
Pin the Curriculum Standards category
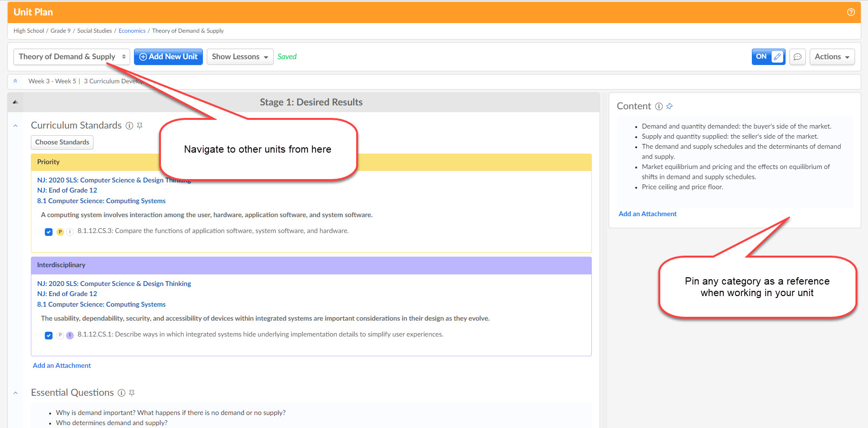[x=140, y=126]
